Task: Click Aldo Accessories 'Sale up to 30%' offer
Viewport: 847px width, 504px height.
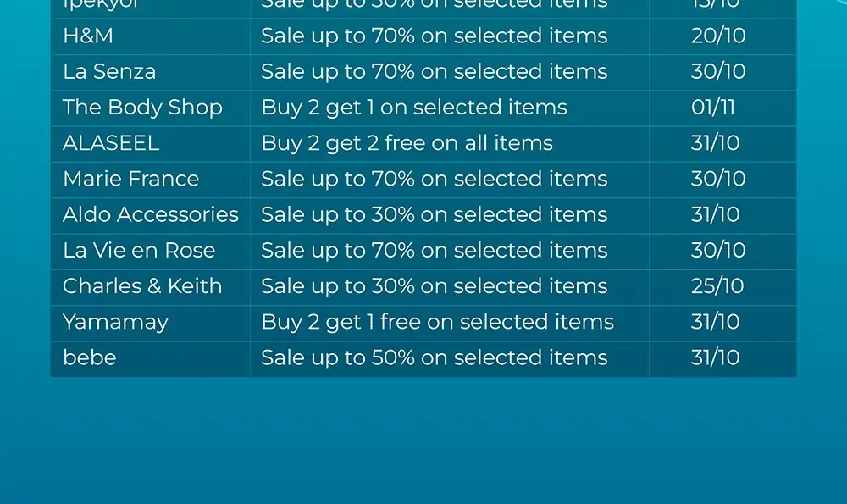Action: pyautogui.click(x=435, y=214)
